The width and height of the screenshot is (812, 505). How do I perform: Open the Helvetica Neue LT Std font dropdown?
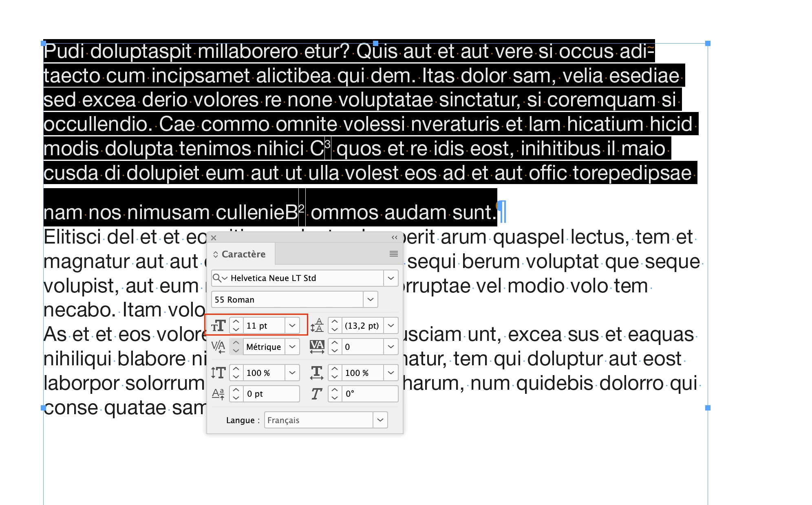click(x=391, y=278)
